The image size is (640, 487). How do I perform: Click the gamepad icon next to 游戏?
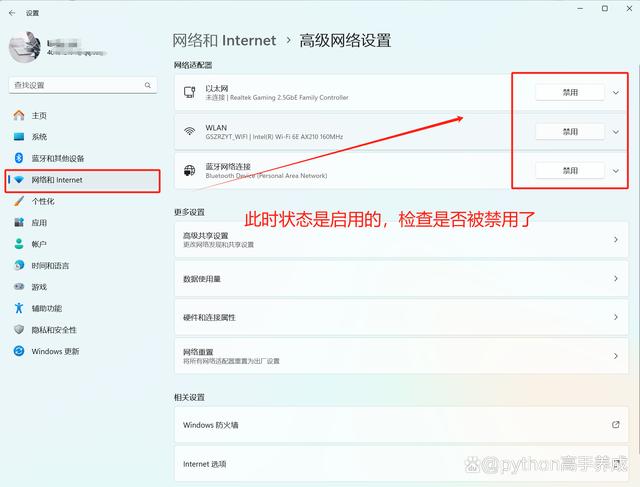tap(19, 287)
